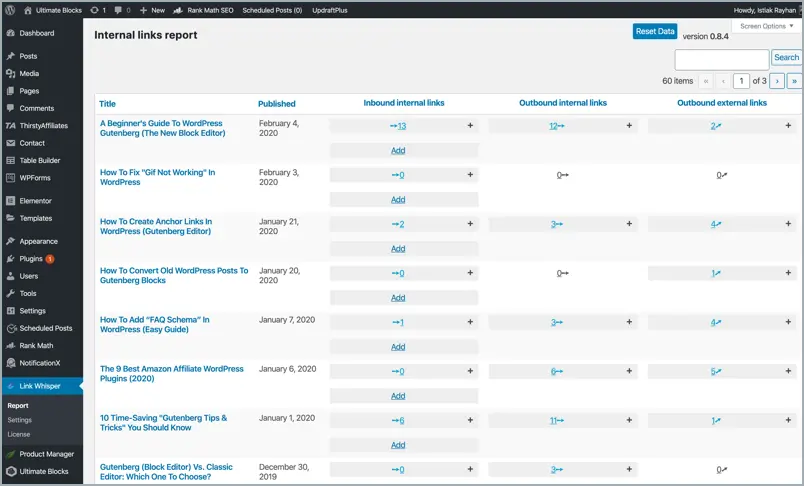Click the current page number field

click(x=741, y=81)
